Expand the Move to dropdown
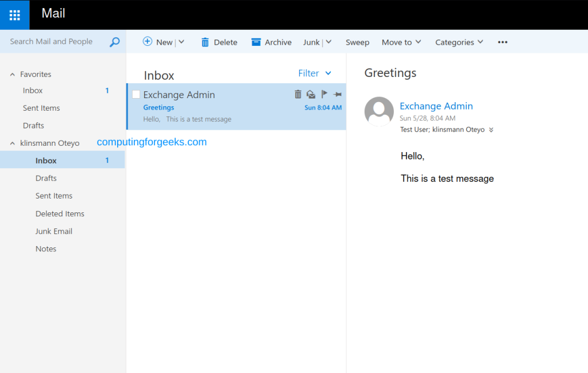Image resolution: width=588 pixels, height=373 pixels. (x=401, y=42)
